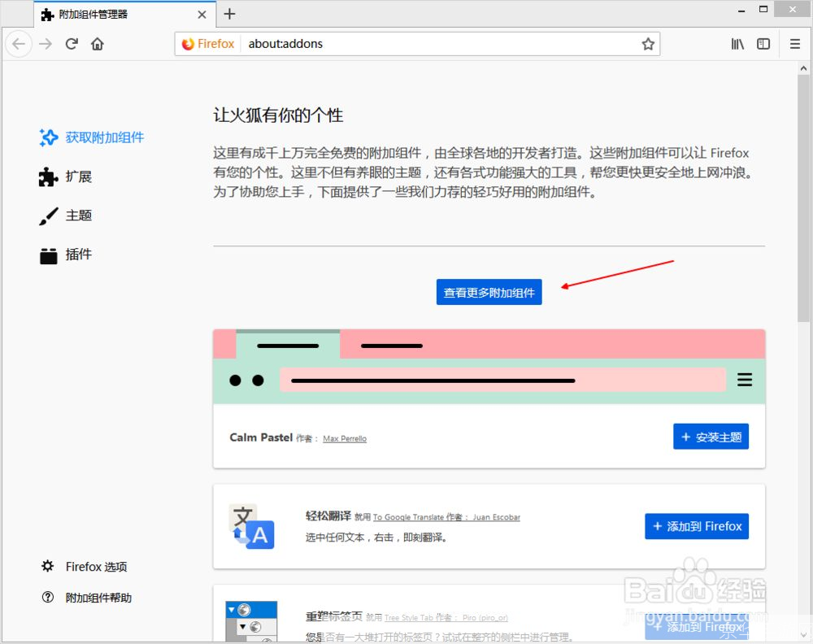Open the Firefox hamburger menu
Viewport: 813px width, 644px height.
point(795,44)
